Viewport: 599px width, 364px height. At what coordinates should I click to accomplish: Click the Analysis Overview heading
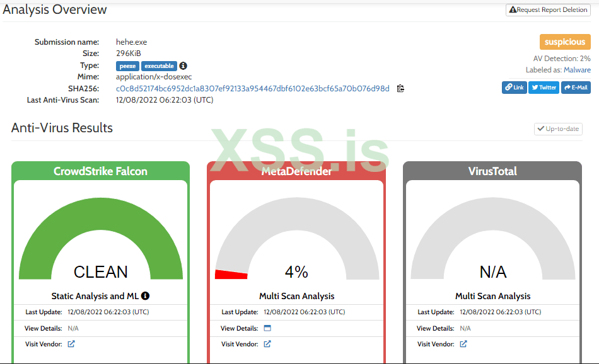point(55,9)
